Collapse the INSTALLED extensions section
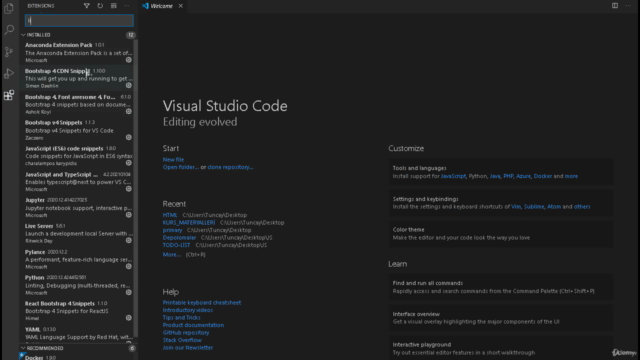Viewport: 640px width, 360px height. click(78, 35)
